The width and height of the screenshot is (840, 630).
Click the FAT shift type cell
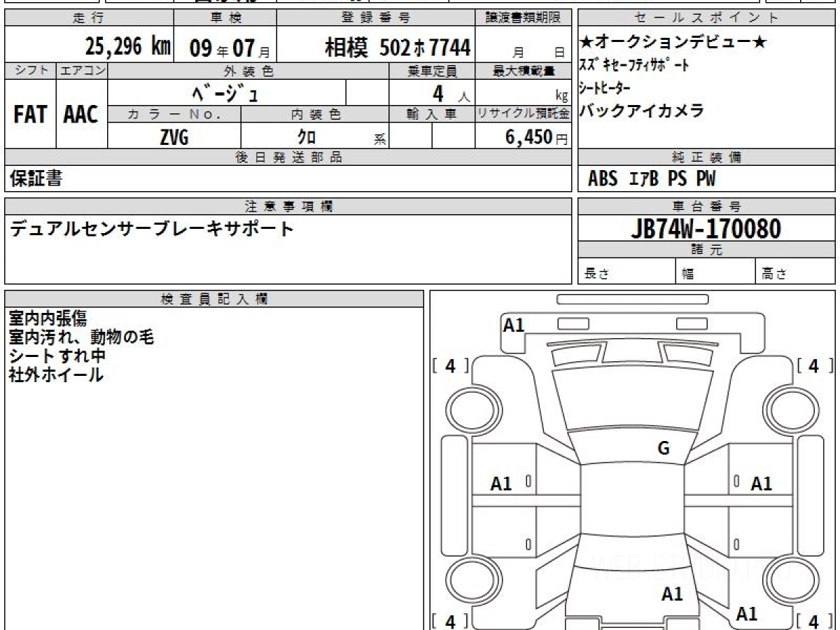30,115
